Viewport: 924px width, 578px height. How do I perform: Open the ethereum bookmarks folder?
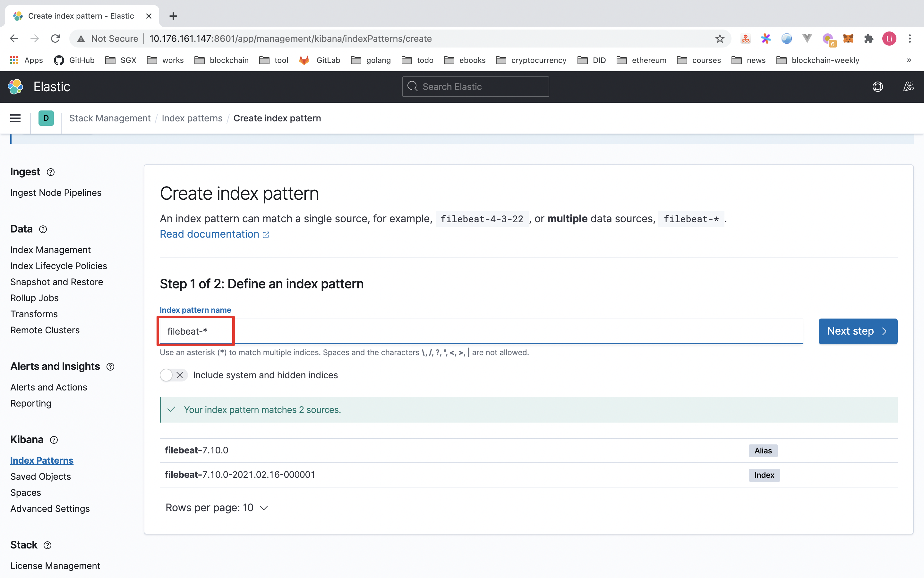coord(641,60)
